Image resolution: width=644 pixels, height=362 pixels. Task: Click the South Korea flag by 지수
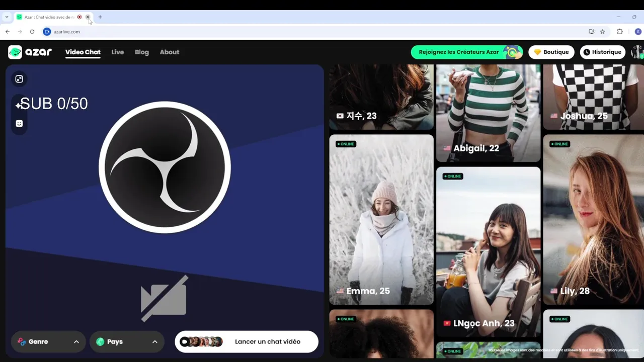coord(340,116)
